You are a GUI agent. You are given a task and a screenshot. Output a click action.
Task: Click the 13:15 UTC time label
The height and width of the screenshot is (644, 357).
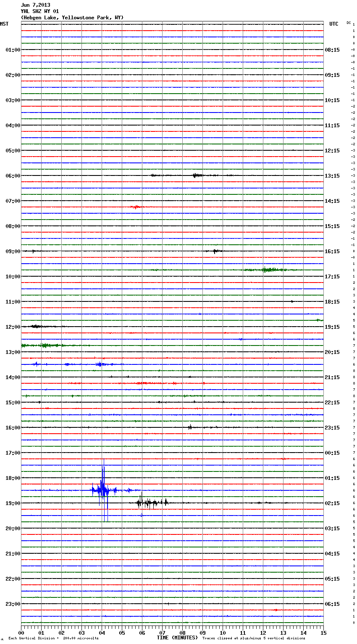tap(332, 176)
